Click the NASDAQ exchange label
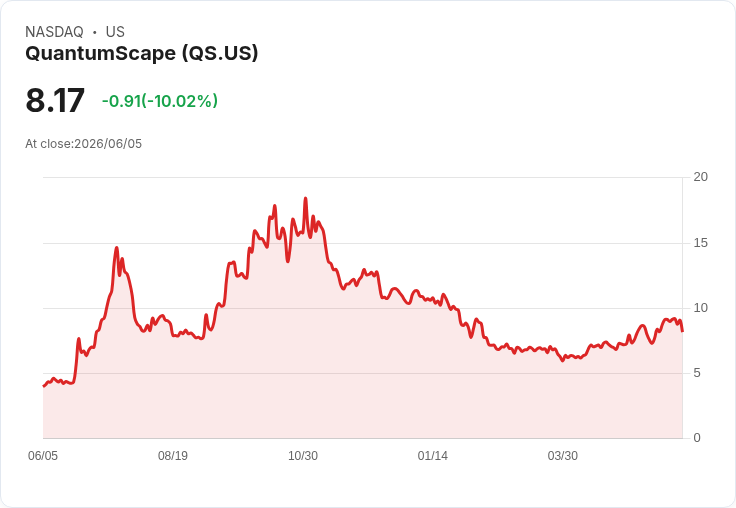This screenshot has width=736, height=508. pyautogui.click(x=54, y=32)
